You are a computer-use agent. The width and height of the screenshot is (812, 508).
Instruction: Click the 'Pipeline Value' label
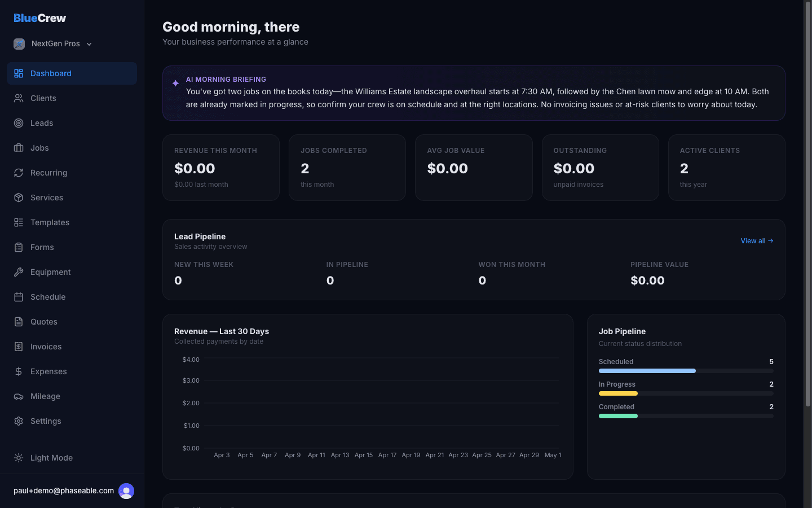tap(659, 265)
